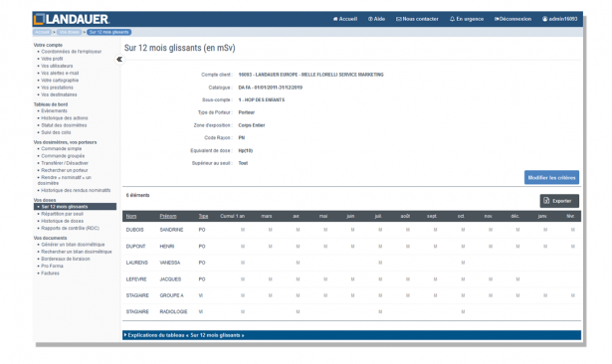Open Nous contacter in header
Screen dimensions: 612x364
[417, 19]
